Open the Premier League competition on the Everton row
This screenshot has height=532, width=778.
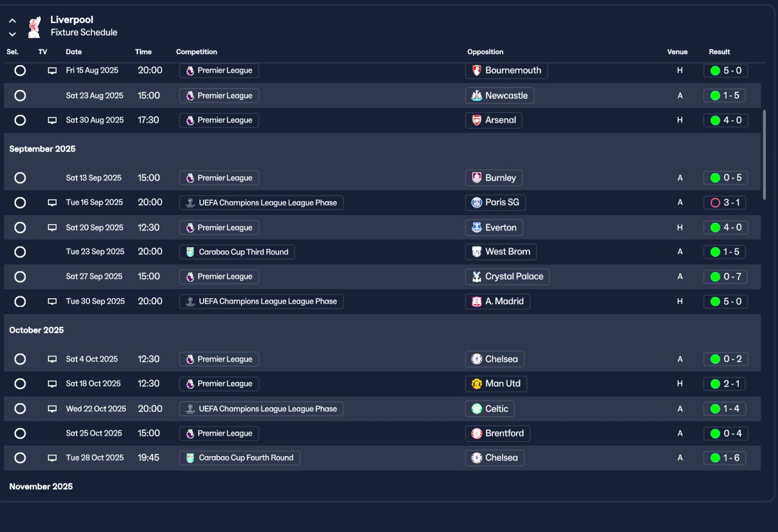click(219, 228)
